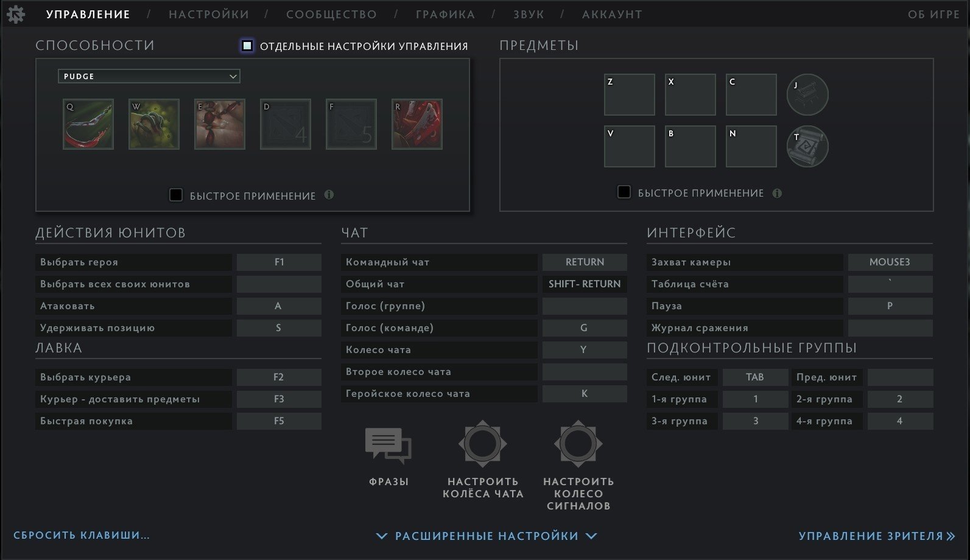Click Pudge's Meat Hook ability icon
The height and width of the screenshot is (560, 970).
click(88, 124)
